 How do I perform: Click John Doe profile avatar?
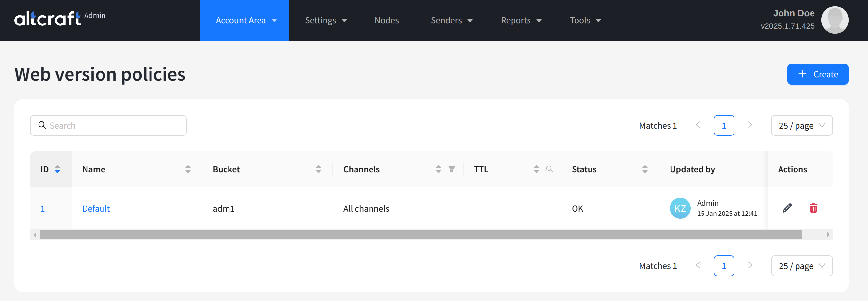click(834, 20)
